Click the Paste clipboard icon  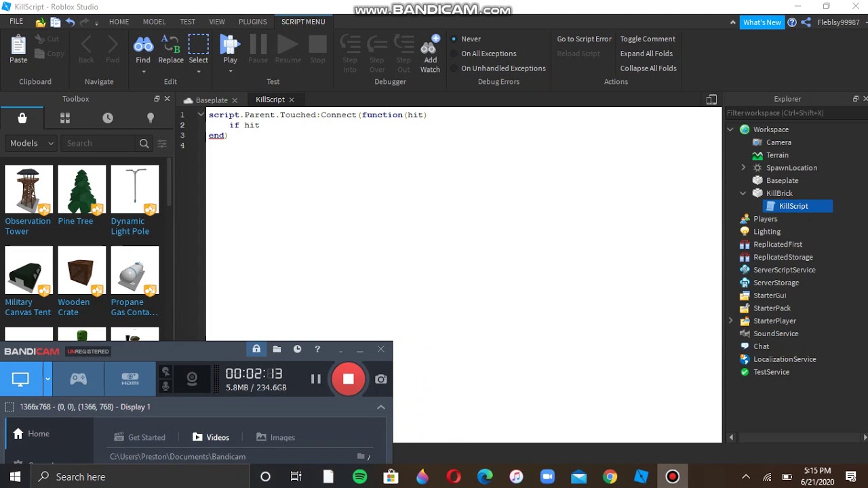point(18,45)
